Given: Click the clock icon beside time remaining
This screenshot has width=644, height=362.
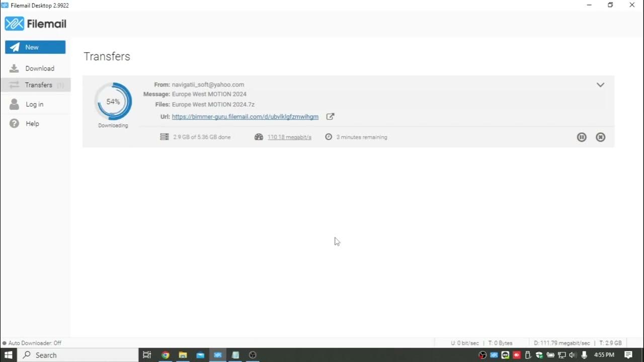Looking at the screenshot, I should point(329,137).
